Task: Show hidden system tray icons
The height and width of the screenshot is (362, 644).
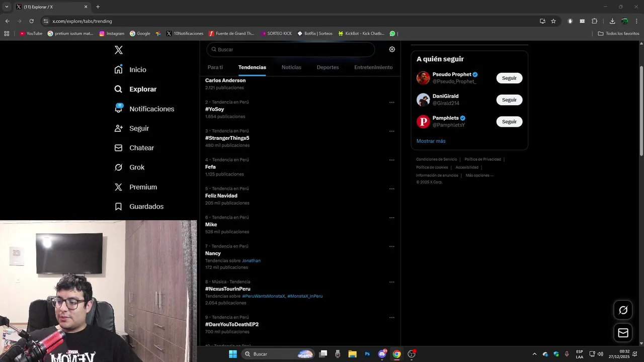Action: click(x=534, y=354)
